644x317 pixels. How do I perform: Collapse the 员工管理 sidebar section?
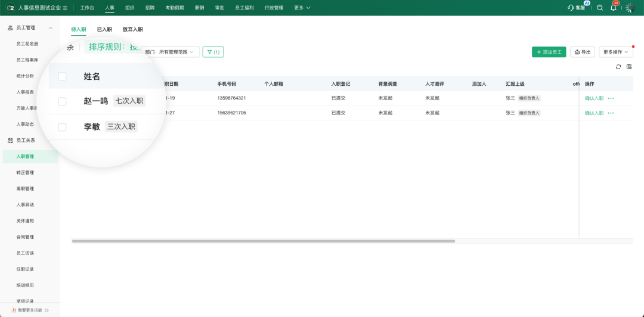pyautogui.click(x=50, y=28)
